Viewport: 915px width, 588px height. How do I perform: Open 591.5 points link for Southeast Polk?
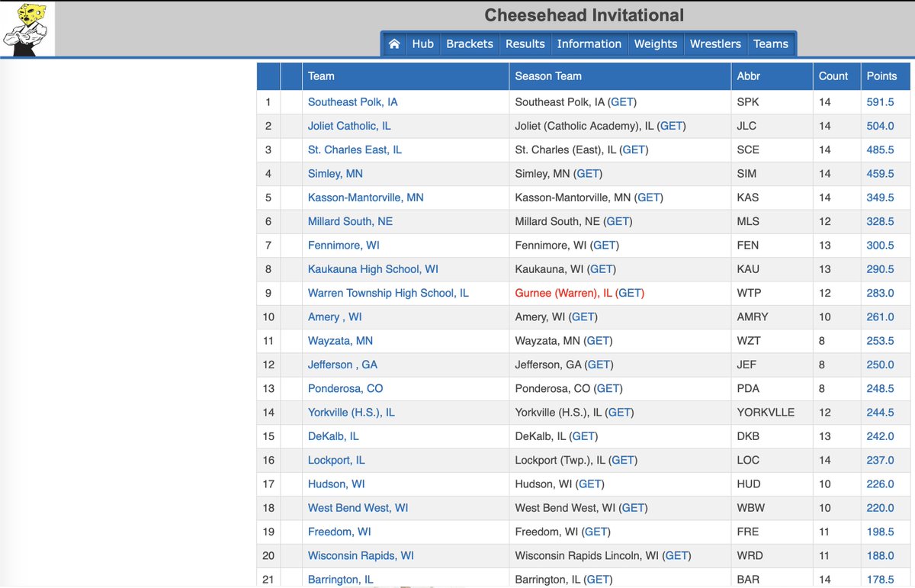(880, 102)
